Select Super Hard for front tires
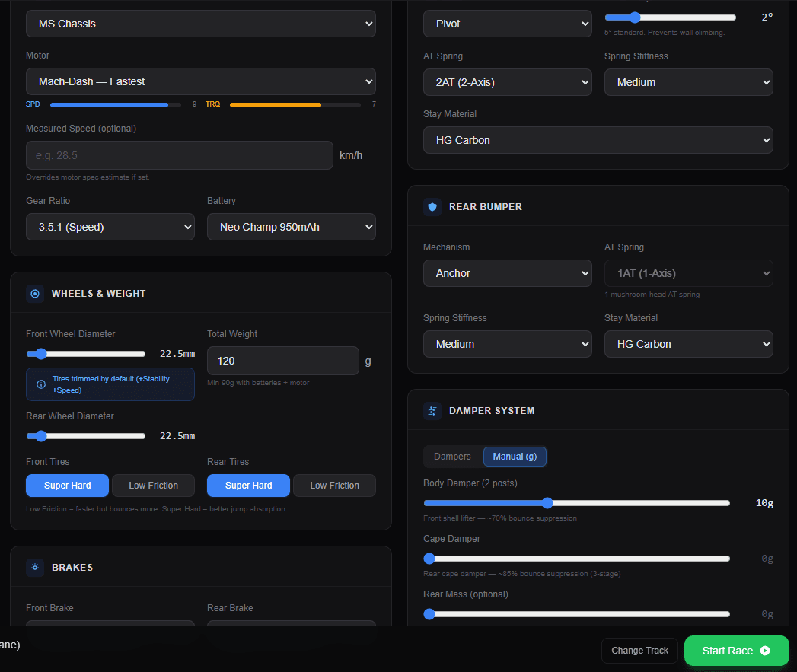This screenshot has height=672, width=797. [67, 486]
